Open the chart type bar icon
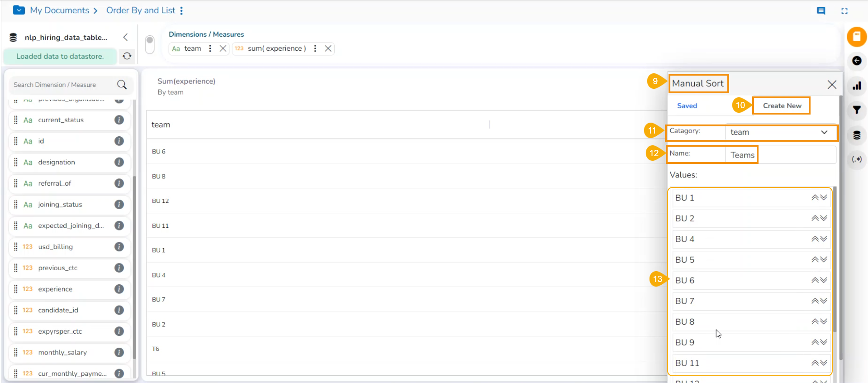This screenshot has width=868, height=383. [857, 86]
